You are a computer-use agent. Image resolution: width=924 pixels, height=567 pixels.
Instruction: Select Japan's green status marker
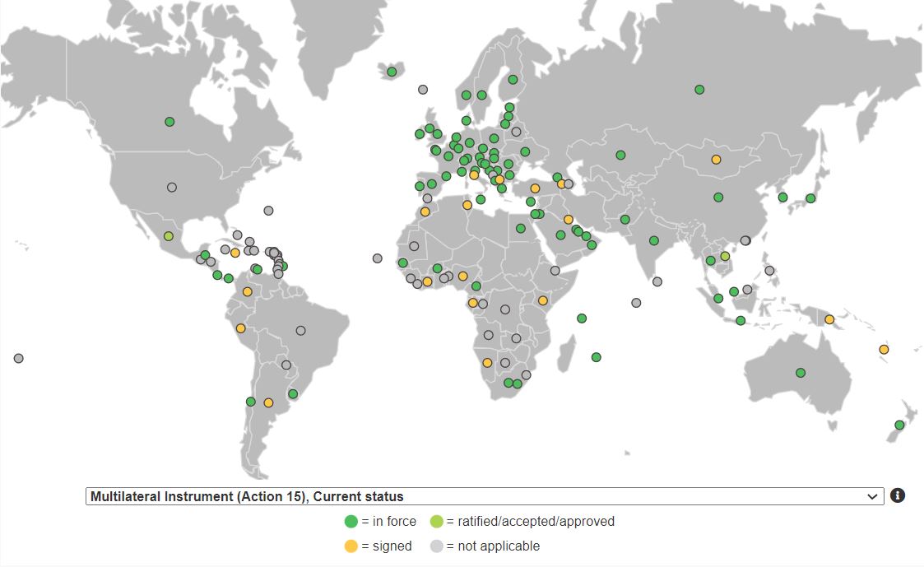pos(811,198)
